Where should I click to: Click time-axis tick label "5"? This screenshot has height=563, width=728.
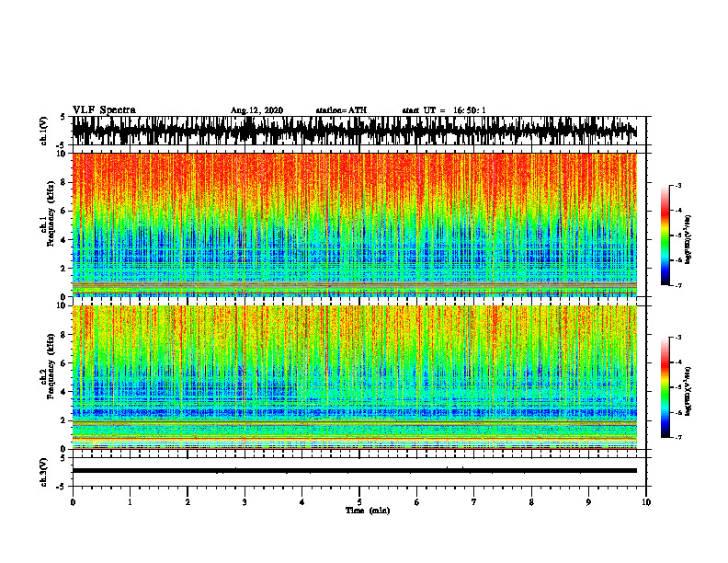[x=359, y=502]
